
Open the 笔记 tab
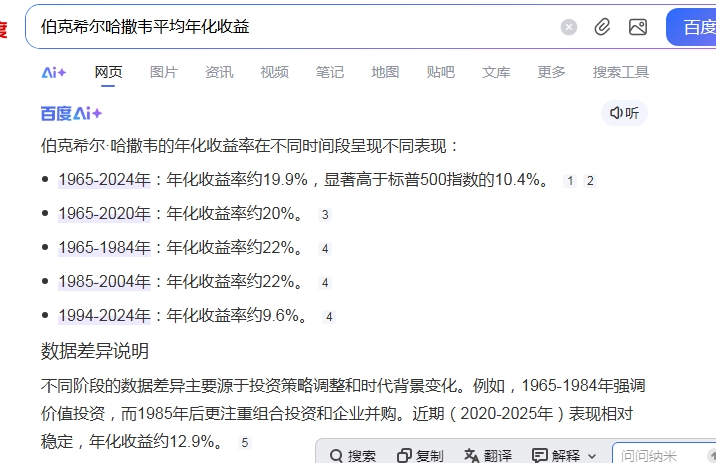tap(330, 72)
